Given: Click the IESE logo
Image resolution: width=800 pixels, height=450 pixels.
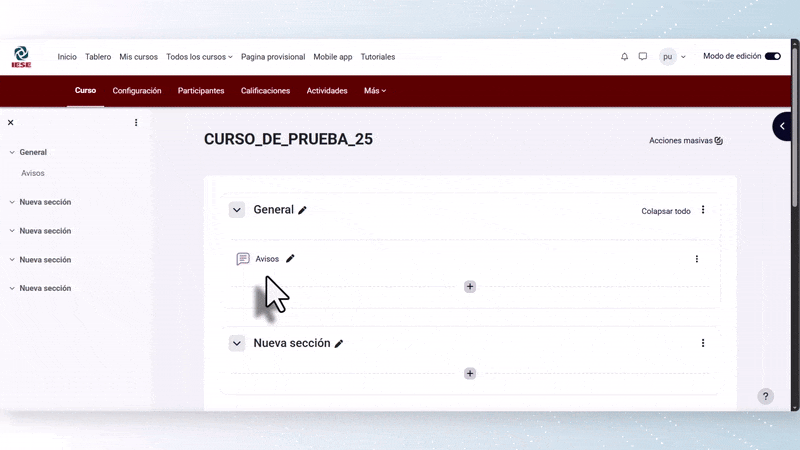Looking at the screenshot, I should (21, 57).
